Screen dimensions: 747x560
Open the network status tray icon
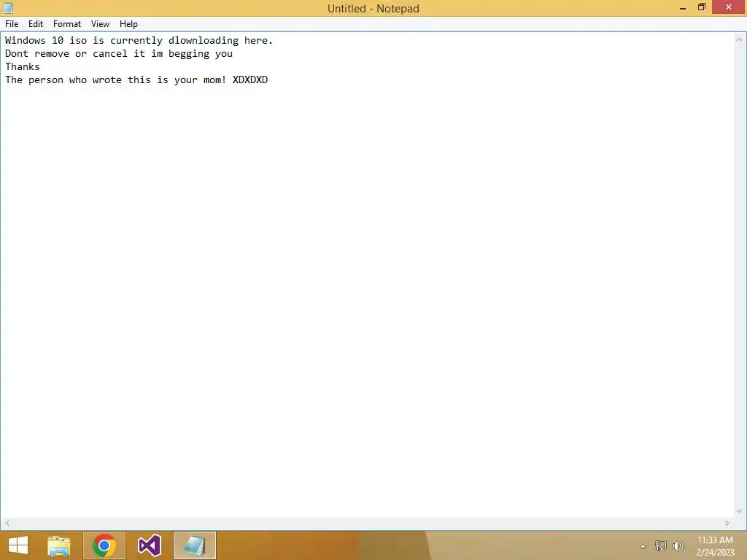661,545
